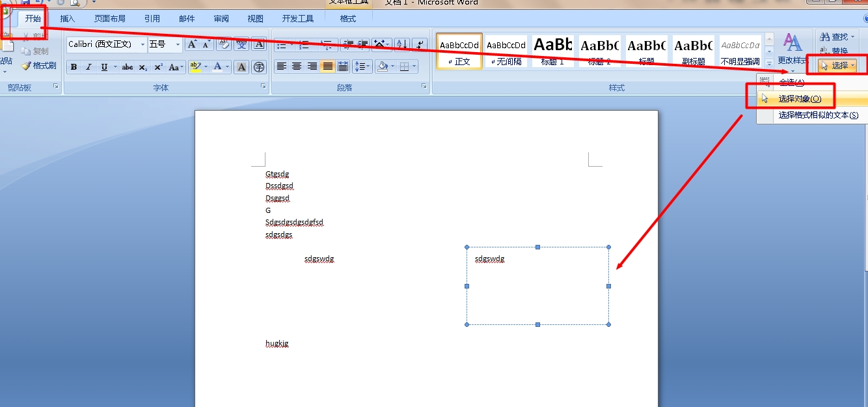
Task: Open the Font dialog launcher 字体
Action: (264, 86)
